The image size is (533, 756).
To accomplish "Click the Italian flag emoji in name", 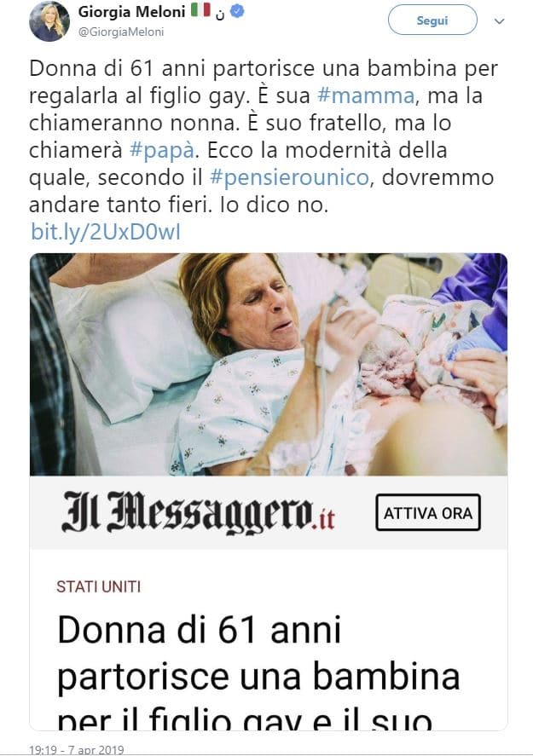I will point(200,10).
